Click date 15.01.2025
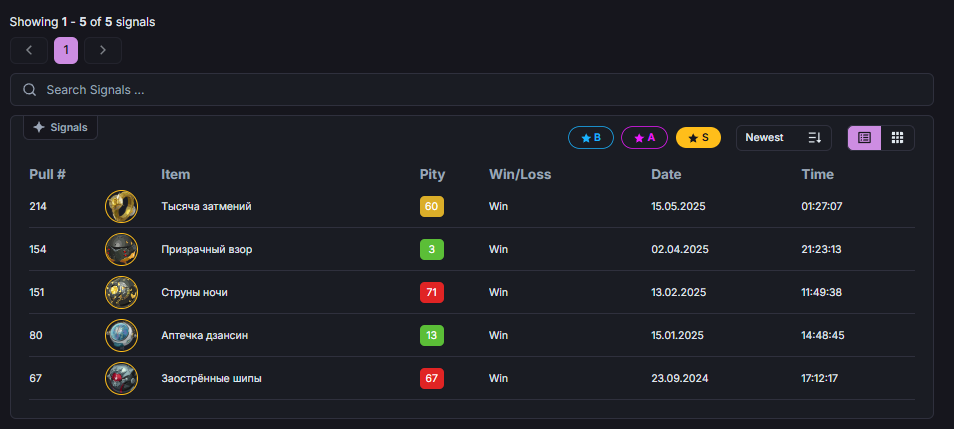 pos(678,335)
